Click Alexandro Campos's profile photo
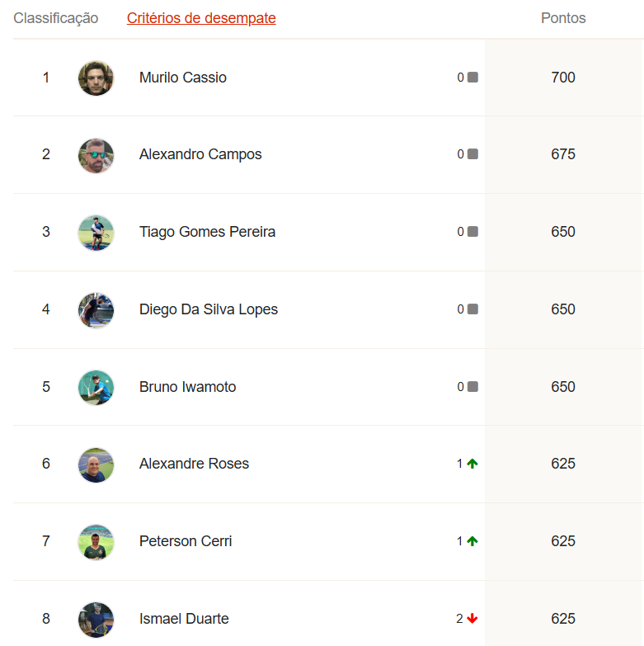The width and height of the screenshot is (644, 646). pyautogui.click(x=96, y=156)
